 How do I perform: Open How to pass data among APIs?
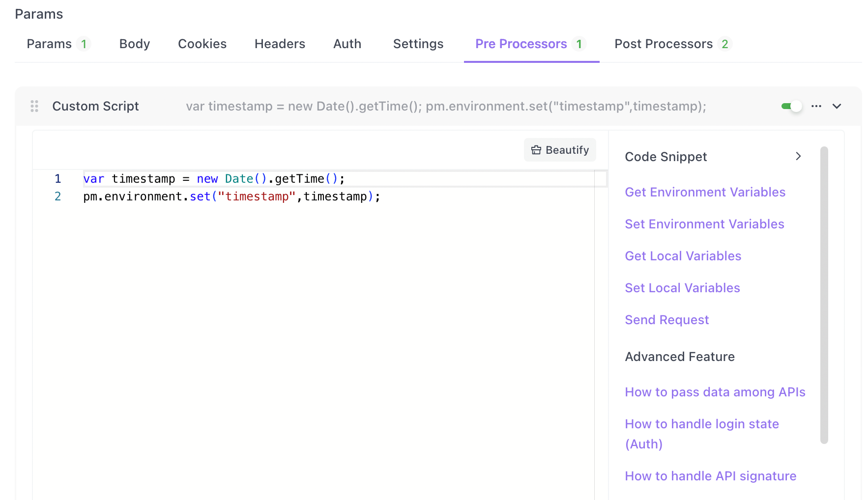point(715,392)
